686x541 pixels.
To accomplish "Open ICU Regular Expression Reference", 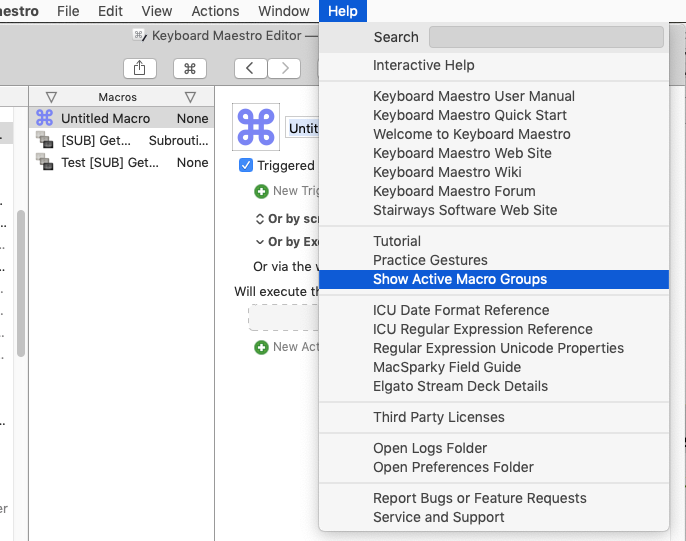I will pos(494,329).
